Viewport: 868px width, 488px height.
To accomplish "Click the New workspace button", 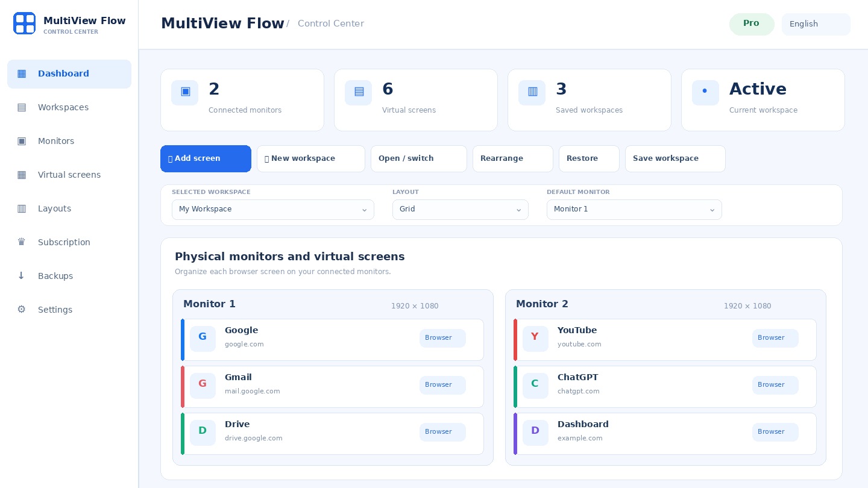I will coord(311,158).
